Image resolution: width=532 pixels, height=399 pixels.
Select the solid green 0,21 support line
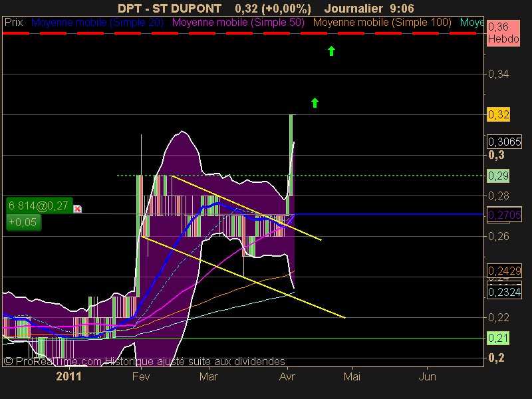pos(243,338)
